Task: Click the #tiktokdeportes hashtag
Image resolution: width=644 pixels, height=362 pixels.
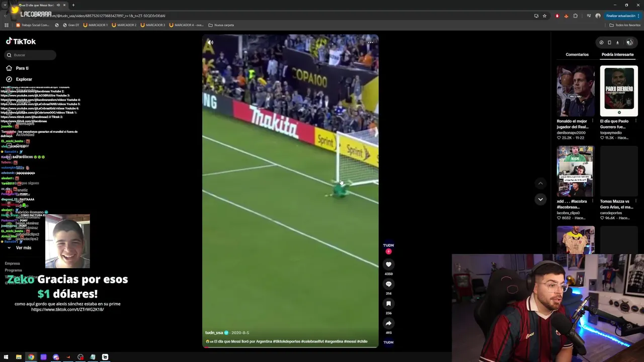Action: coord(287,341)
